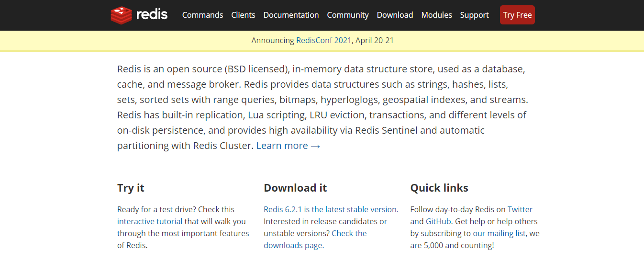Visit the Support page
The image size is (644, 263).
click(475, 15)
